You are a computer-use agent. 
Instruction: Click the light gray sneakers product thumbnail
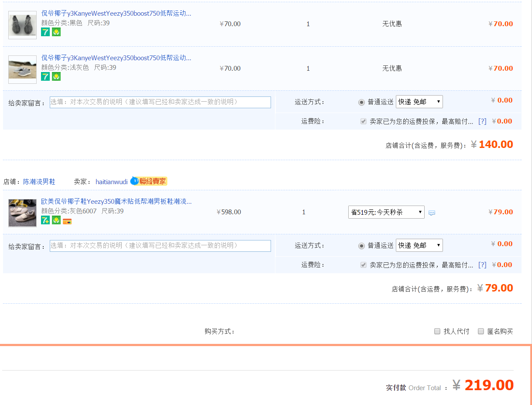(22, 69)
